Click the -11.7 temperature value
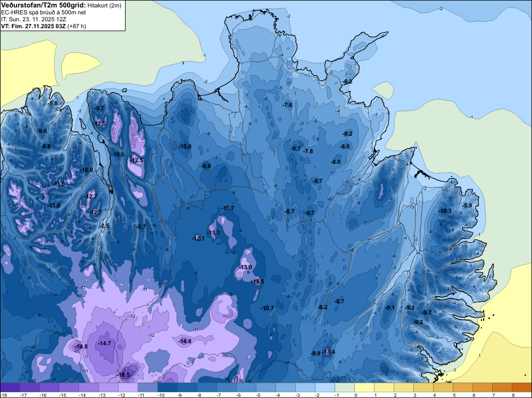 [228, 209]
